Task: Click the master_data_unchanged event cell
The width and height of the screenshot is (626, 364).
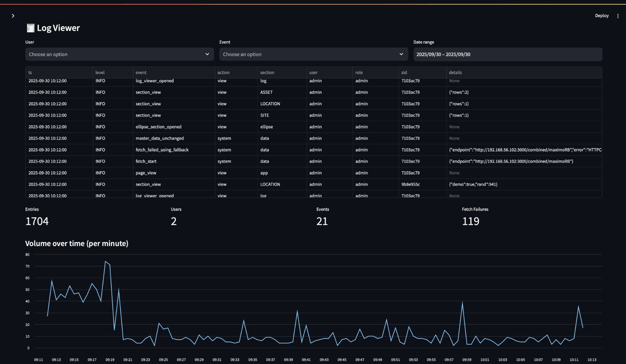Action: pyautogui.click(x=159, y=138)
